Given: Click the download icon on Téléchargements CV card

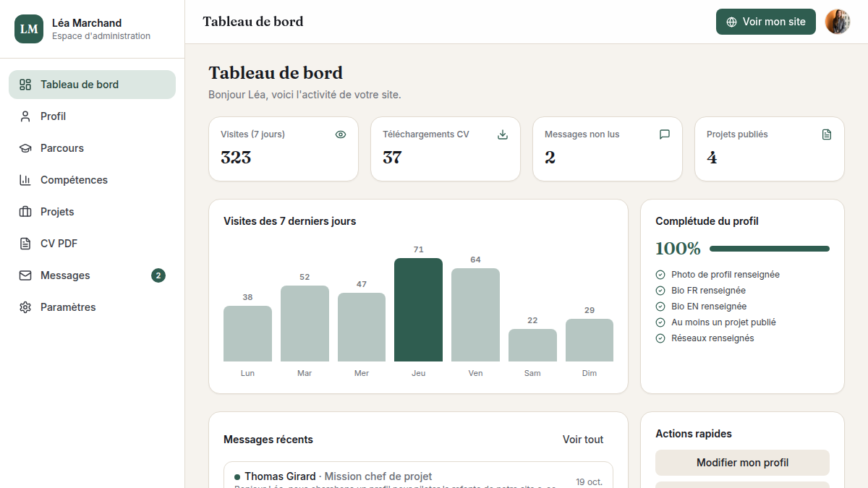Looking at the screenshot, I should pos(503,134).
